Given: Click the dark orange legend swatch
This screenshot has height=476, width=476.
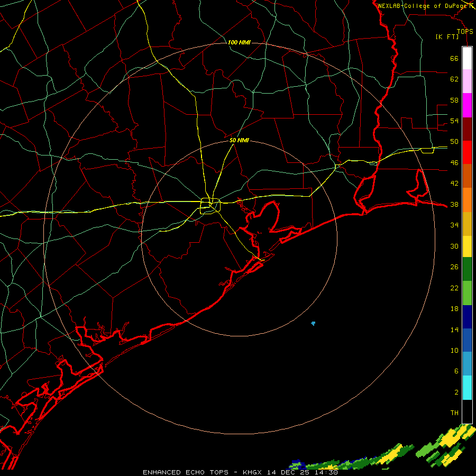Looking at the screenshot, I should pos(467,176).
